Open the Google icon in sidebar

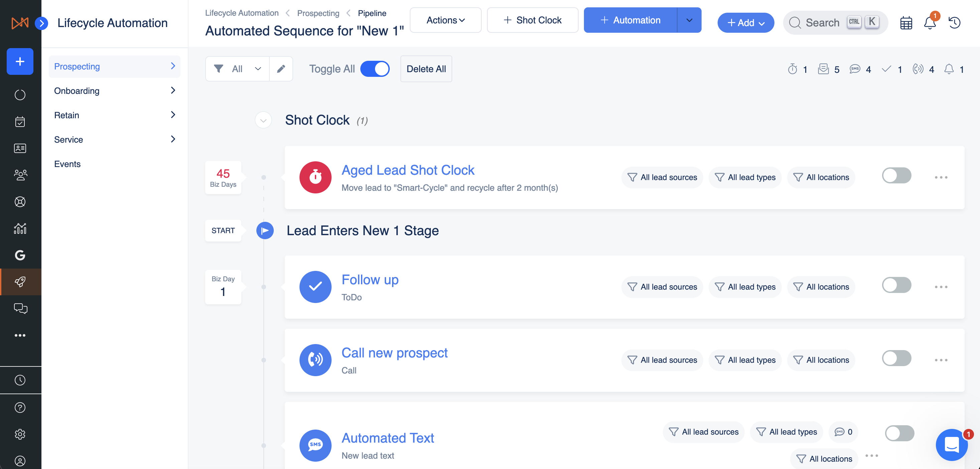pos(20,255)
